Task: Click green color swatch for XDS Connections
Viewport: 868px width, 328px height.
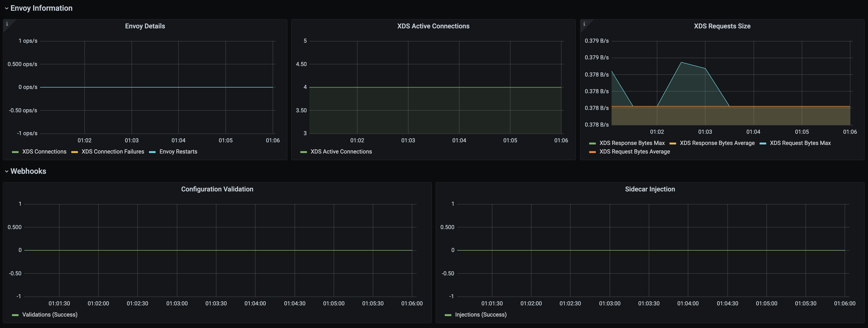Action: tap(15, 152)
